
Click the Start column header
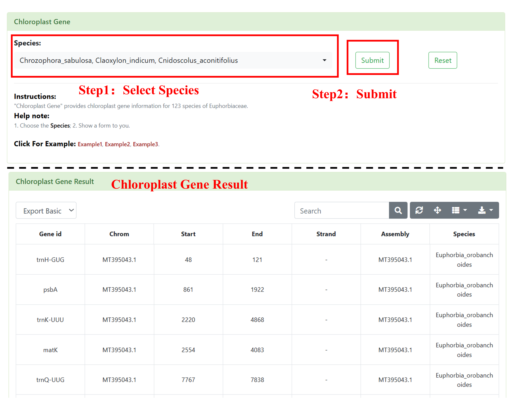pyautogui.click(x=188, y=234)
